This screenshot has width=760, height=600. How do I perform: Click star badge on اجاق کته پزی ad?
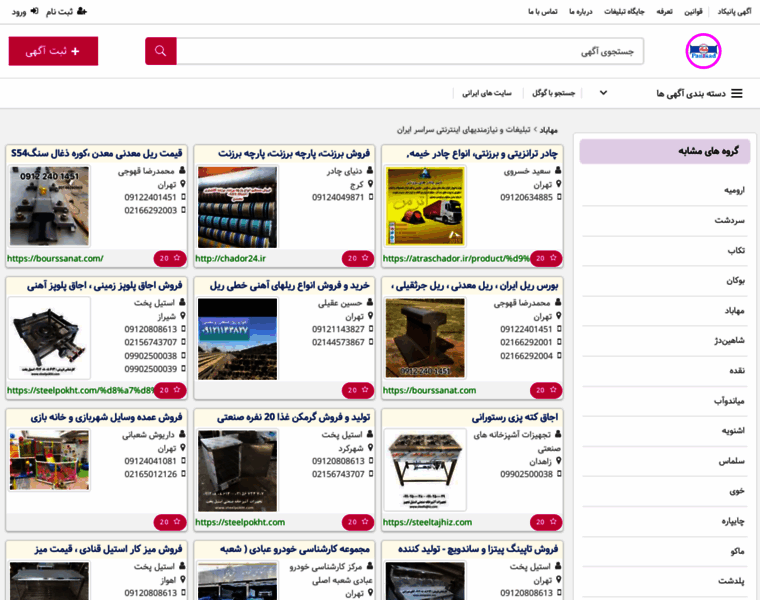pos(546,522)
